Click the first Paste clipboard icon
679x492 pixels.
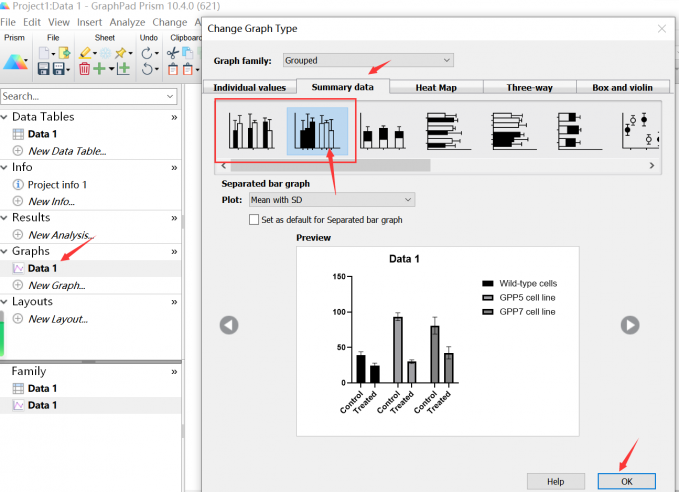[x=173, y=68]
